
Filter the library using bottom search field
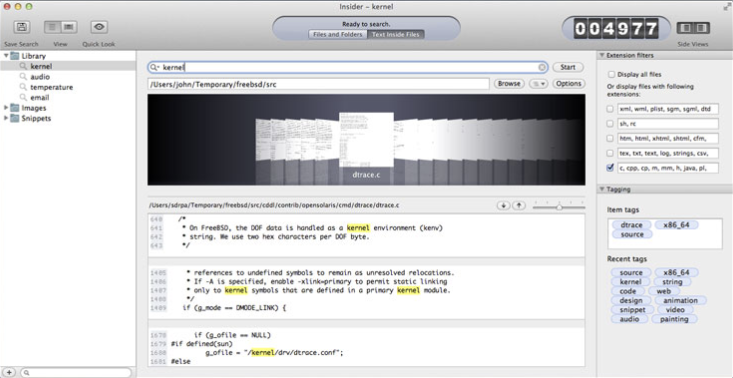76,372
